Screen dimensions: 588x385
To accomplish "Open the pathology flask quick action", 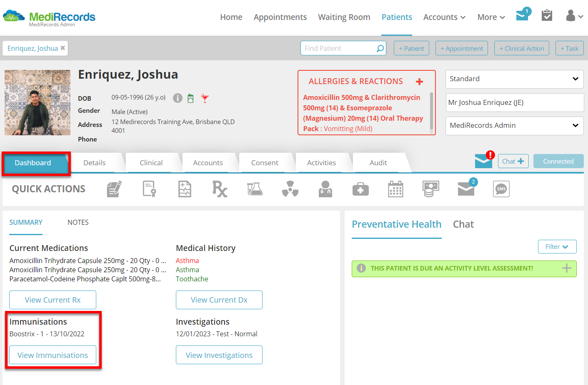I will [x=255, y=189].
